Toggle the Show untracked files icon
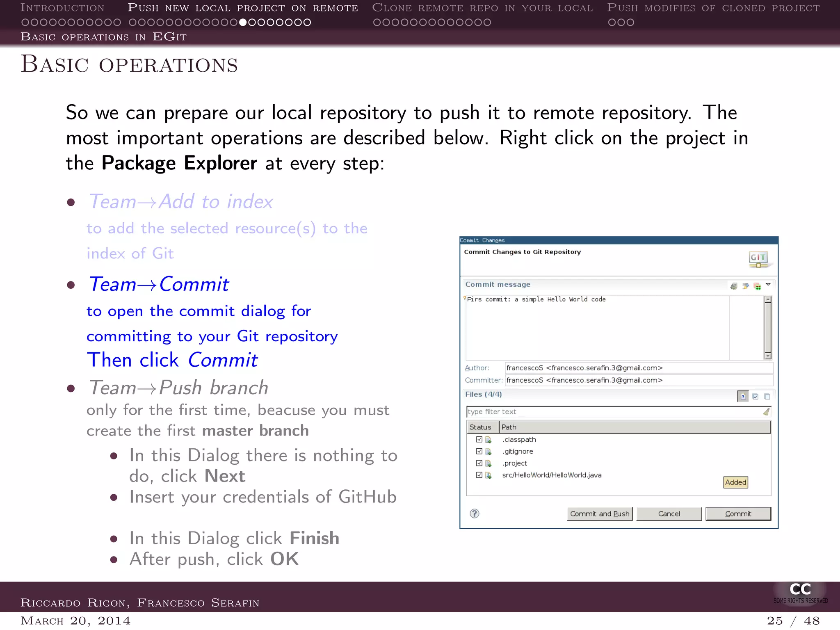The image size is (840, 630). click(x=743, y=396)
